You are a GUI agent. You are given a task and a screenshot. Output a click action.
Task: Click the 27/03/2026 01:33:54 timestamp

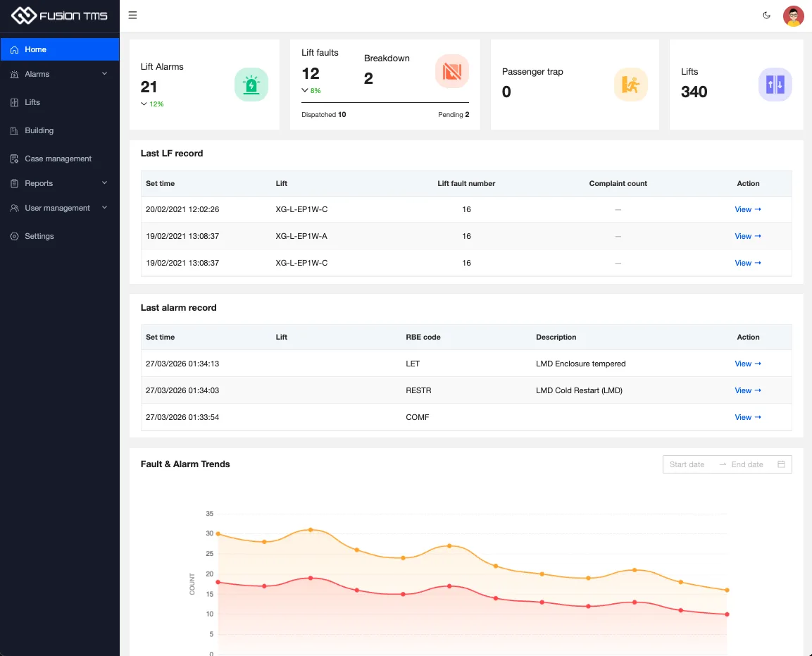(182, 418)
